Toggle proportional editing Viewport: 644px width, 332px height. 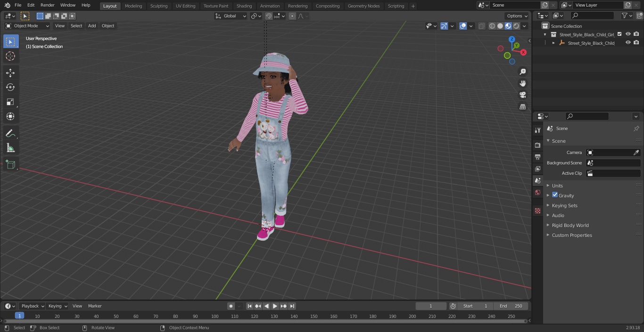click(292, 16)
